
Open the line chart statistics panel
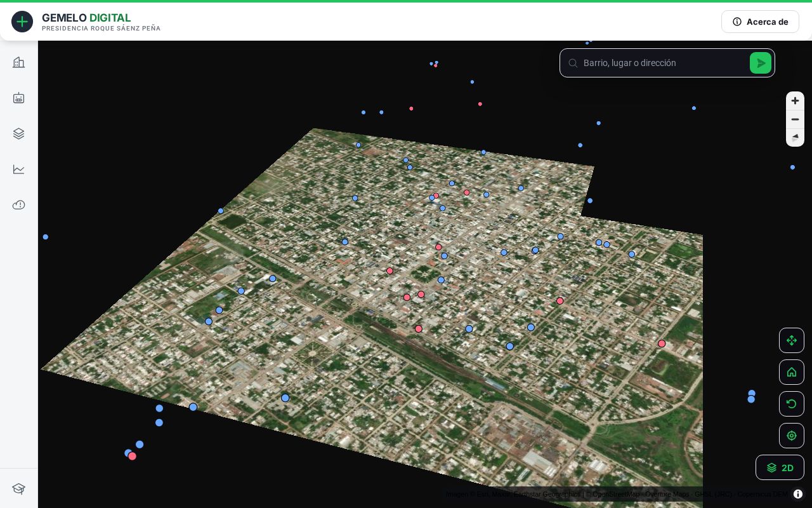click(19, 169)
